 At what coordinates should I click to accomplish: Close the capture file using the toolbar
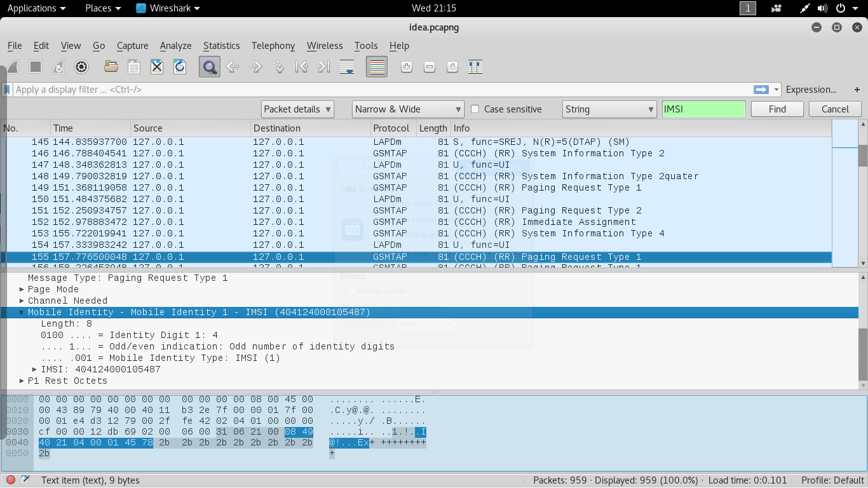point(157,67)
